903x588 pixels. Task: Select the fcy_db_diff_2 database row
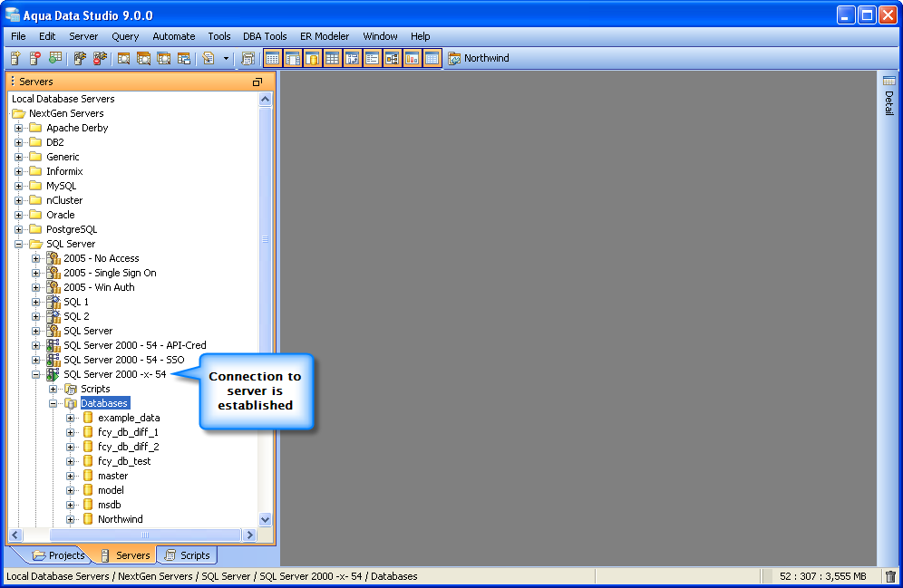coord(129,447)
